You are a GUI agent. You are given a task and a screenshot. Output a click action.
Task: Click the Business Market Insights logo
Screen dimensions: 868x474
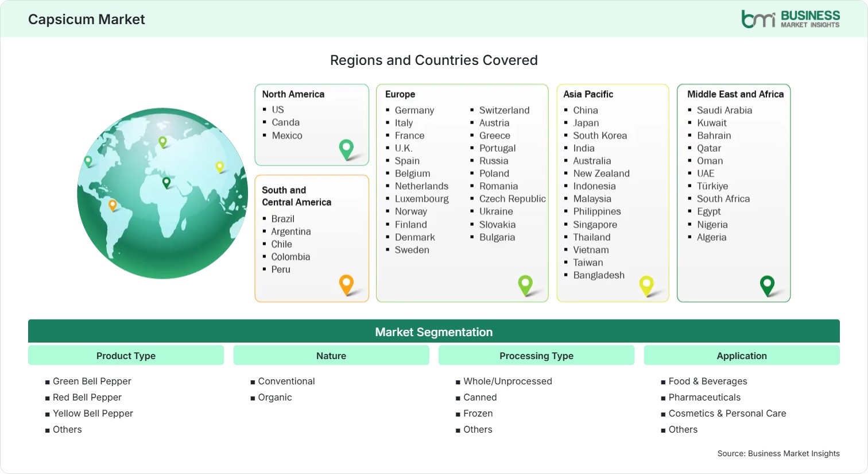pos(790,19)
